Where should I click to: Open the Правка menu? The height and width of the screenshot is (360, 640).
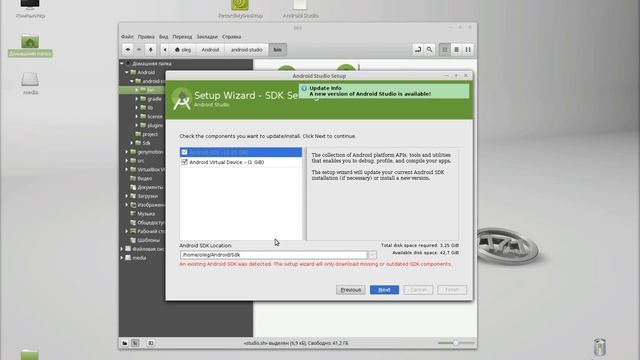(146, 37)
